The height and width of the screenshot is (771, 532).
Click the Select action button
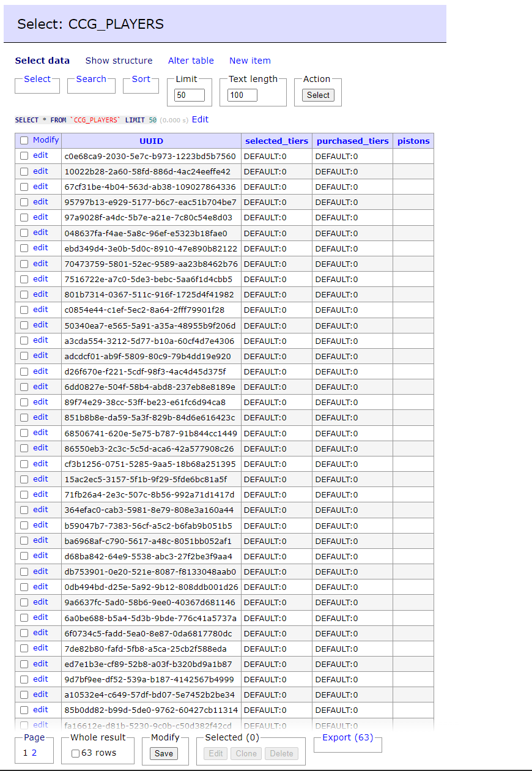318,95
